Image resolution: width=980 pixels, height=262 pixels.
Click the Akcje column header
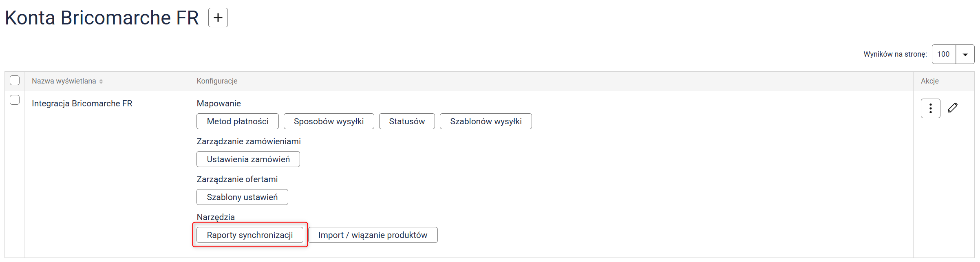[929, 81]
